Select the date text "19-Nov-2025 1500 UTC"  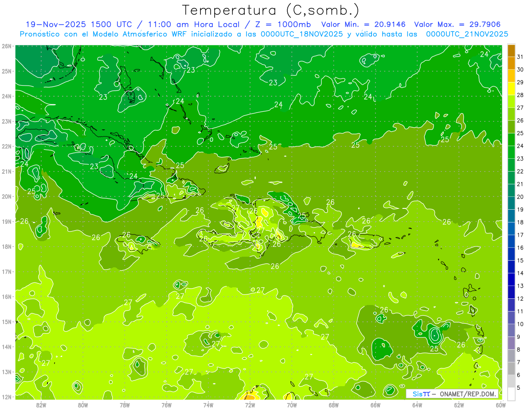(x=80, y=24)
